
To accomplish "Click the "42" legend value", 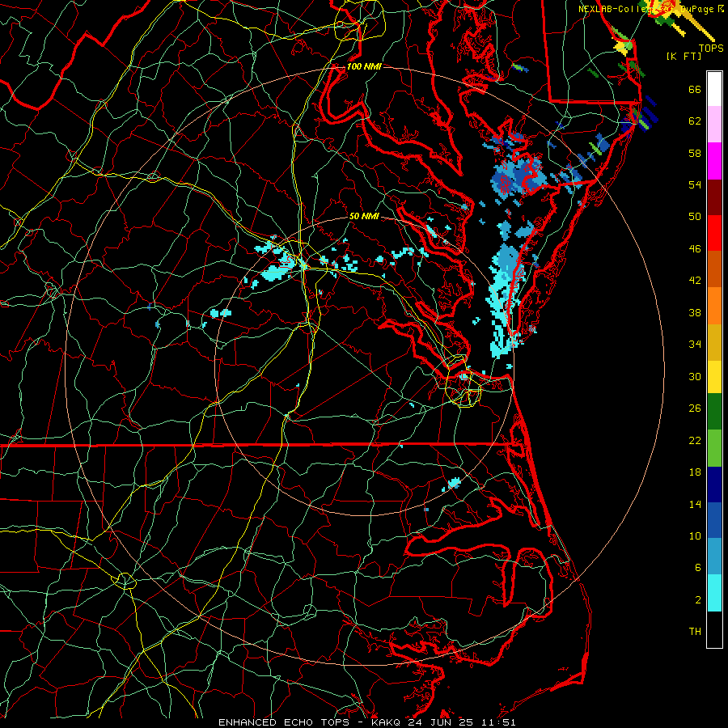I will pyautogui.click(x=695, y=281).
